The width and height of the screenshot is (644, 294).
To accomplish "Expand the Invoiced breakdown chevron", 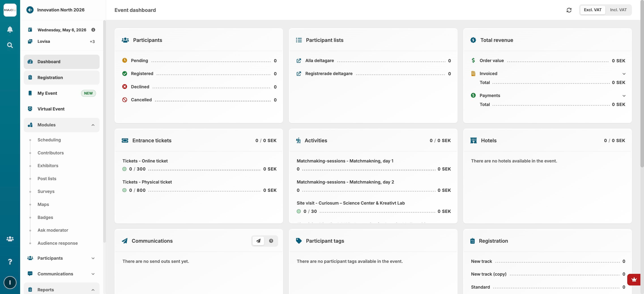I will (x=624, y=74).
